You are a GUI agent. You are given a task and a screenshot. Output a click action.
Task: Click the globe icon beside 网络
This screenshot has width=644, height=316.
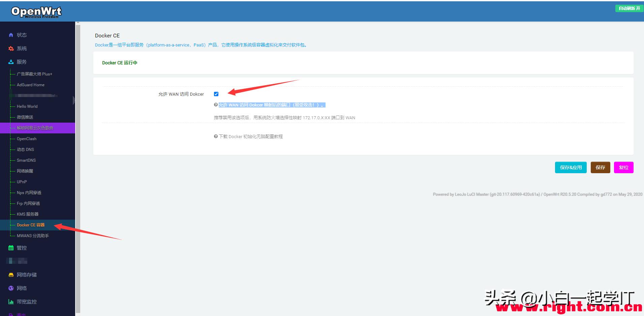pyautogui.click(x=11, y=288)
